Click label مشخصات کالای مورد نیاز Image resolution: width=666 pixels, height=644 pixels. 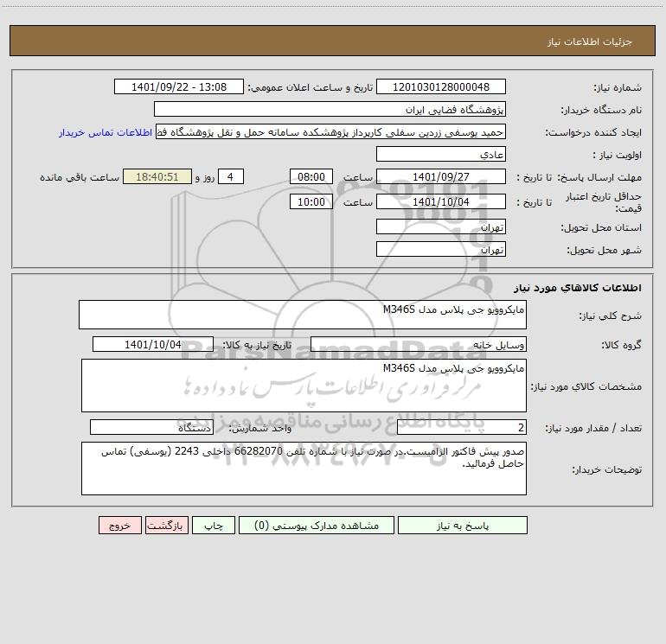(586, 386)
